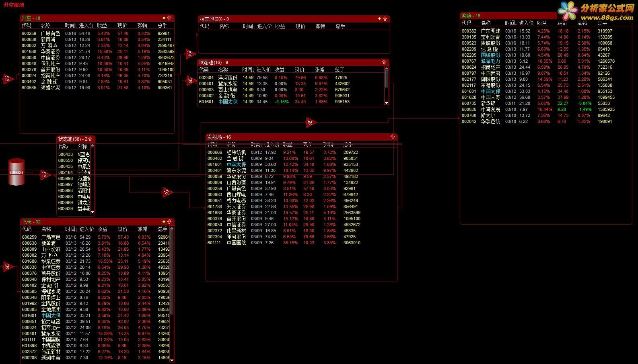The width and height of the screenshot is (638, 364).
Task: Select 601111 中国国航 row in 发射场
Action: tap(302, 243)
